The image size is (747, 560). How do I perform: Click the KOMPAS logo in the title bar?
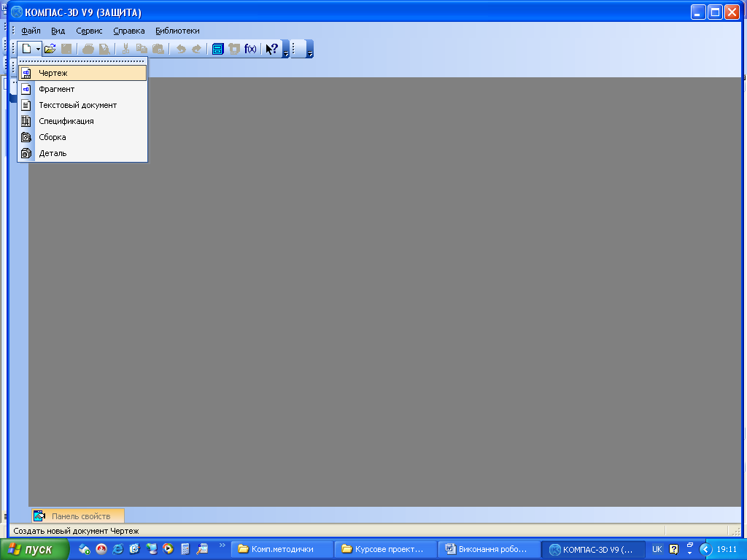click(16, 12)
